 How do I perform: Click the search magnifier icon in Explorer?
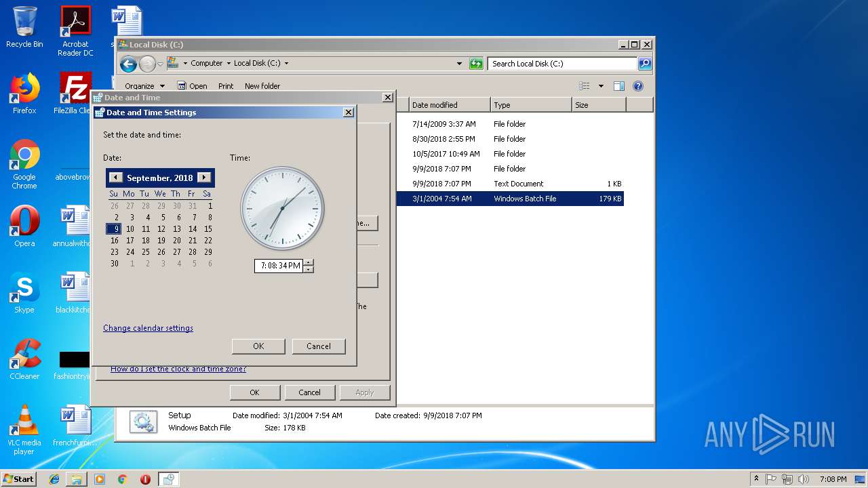645,64
